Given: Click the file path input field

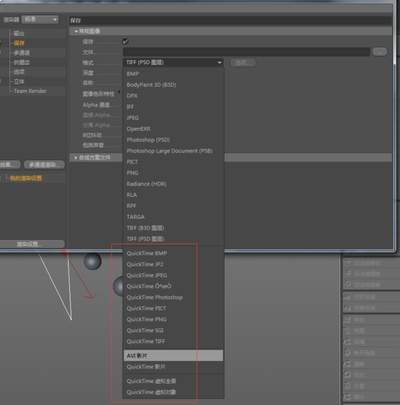Looking at the screenshot, I should pos(247,52).
